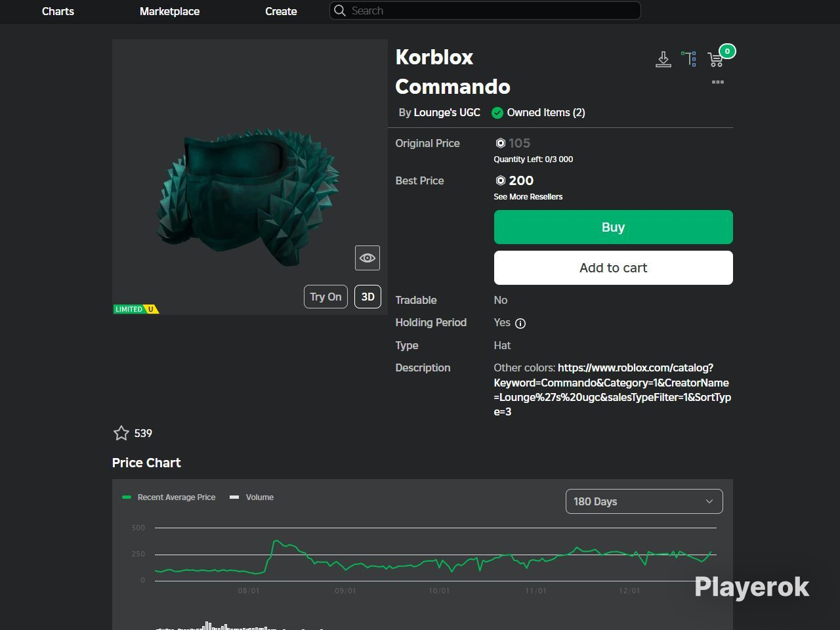Screen dimensions: 840x630
Task: Click the Limited U badge on thumbnail
Action: tap(136, 309)
